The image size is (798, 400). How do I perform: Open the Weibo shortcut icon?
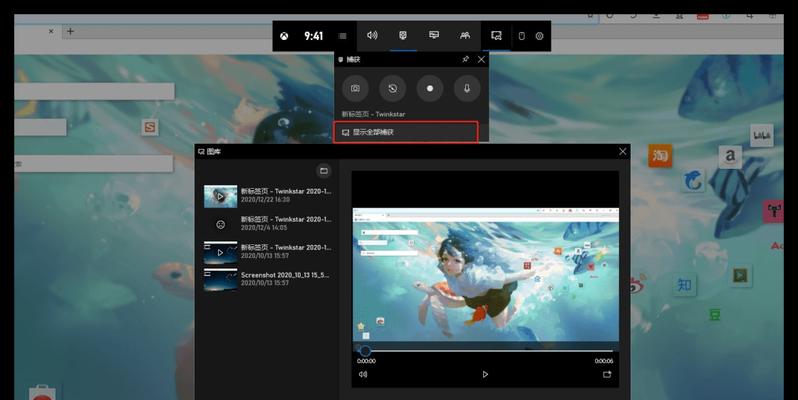(637, 285)
